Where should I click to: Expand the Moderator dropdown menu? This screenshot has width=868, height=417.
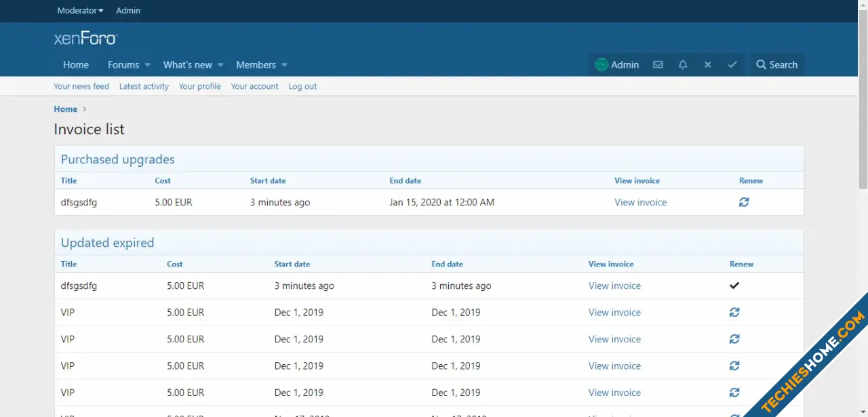click(x=81, y=11)
